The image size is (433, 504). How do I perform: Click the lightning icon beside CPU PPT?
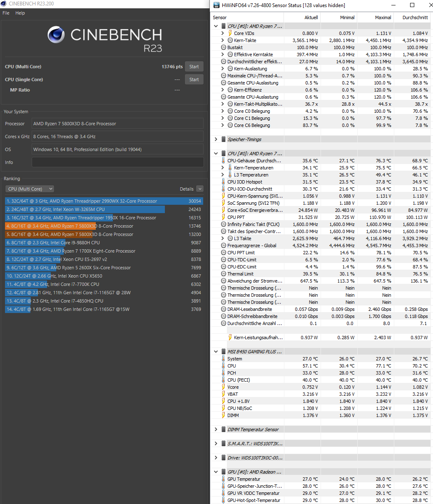click(x=224, y=217)
